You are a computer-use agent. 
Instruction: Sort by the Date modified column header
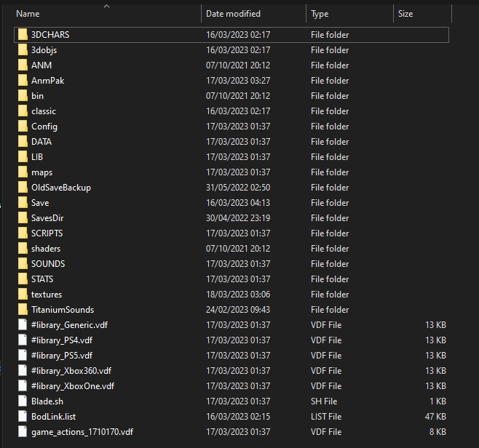point(233,14)
